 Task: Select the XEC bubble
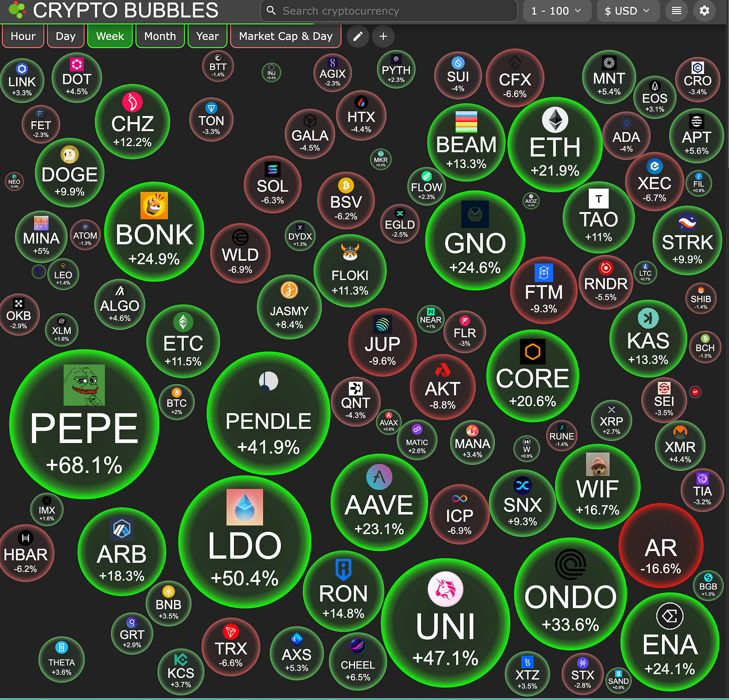point(654,182)
